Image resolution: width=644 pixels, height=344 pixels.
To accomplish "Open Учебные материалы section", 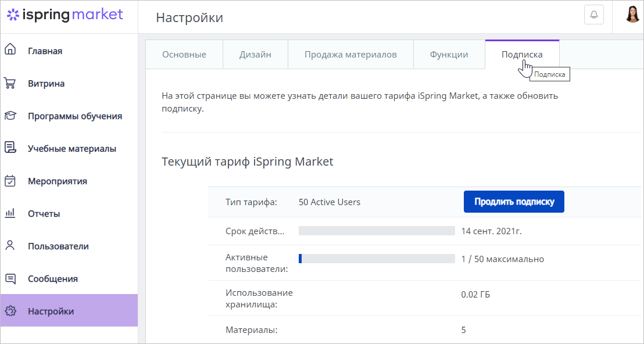I will (69, 148).
